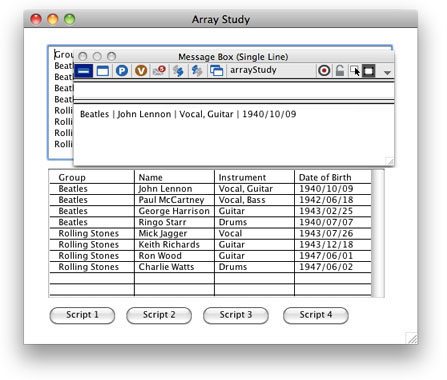447x380 pixels.
Task: Click the Instrument column header cell
Action: pyautogui.click(x=254, y=177)
